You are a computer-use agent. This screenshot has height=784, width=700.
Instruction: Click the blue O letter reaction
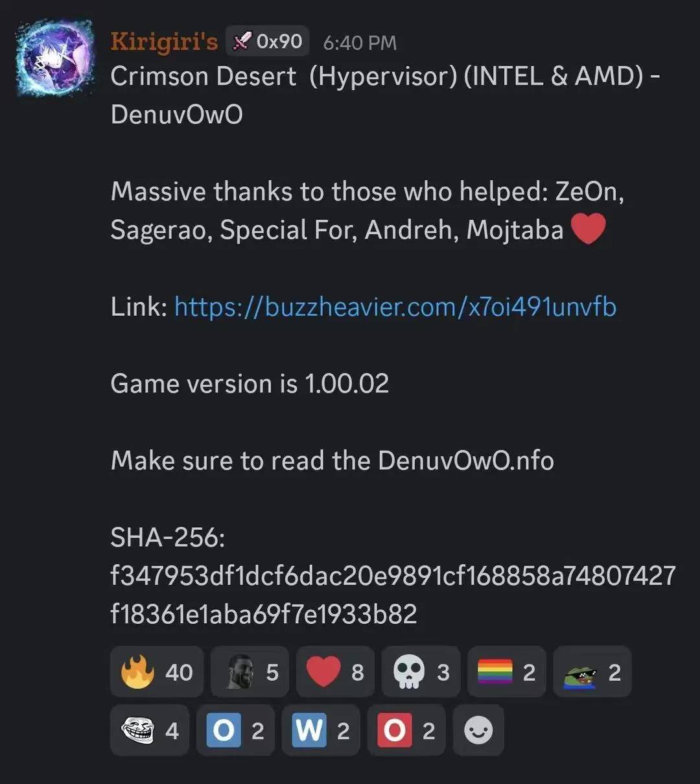coord(235,731)
